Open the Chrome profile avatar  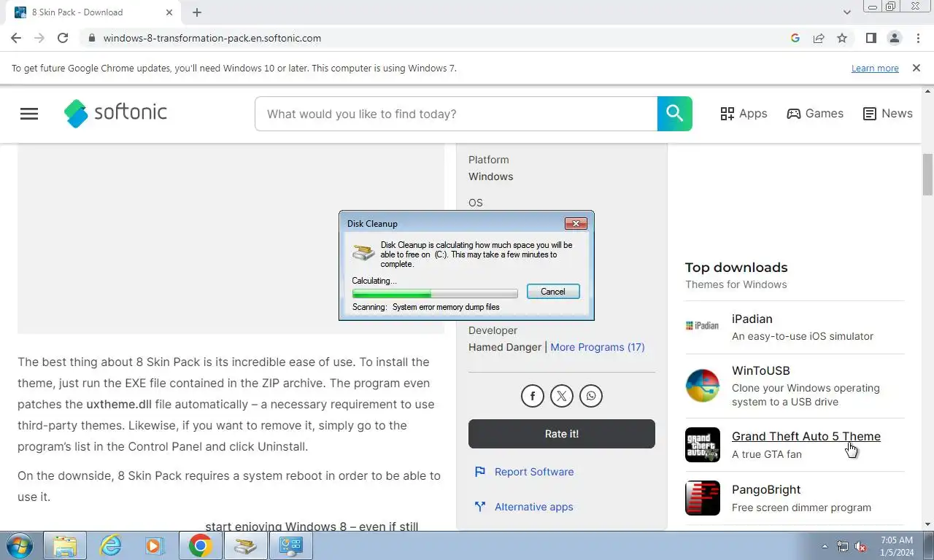pyautogui.click(x=895, y=38)
